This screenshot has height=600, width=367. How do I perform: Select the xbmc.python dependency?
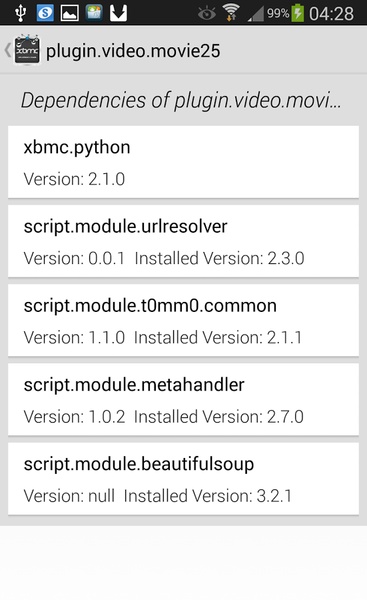[183, 162]
